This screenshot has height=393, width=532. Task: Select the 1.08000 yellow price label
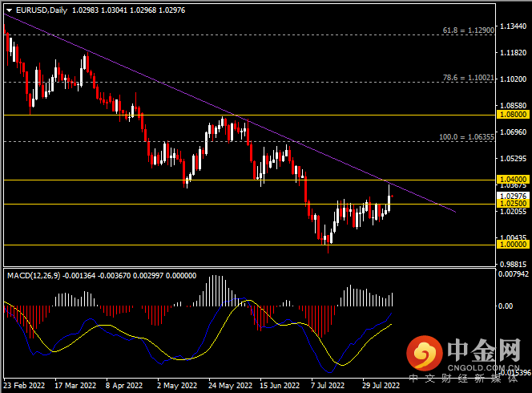pos(514,115)
